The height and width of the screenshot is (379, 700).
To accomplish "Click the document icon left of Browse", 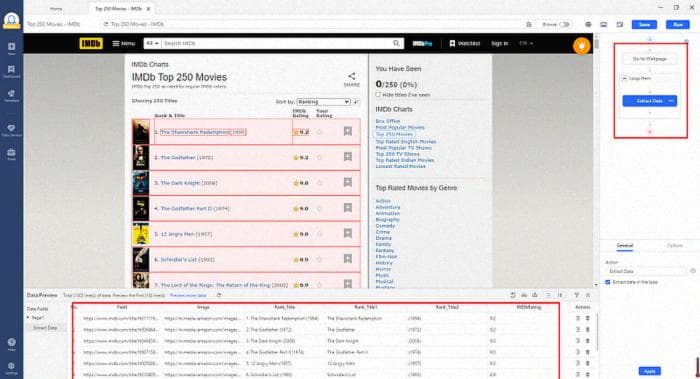I will click(x=529, y=25).
